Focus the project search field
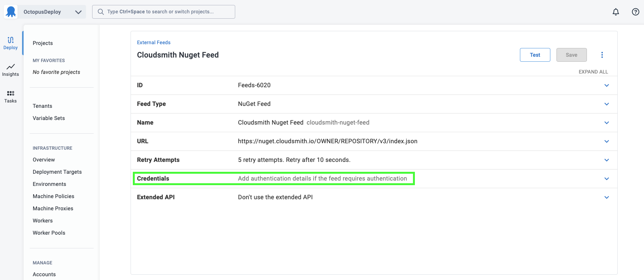The image size is (644, 280). [x=164, y=12]
